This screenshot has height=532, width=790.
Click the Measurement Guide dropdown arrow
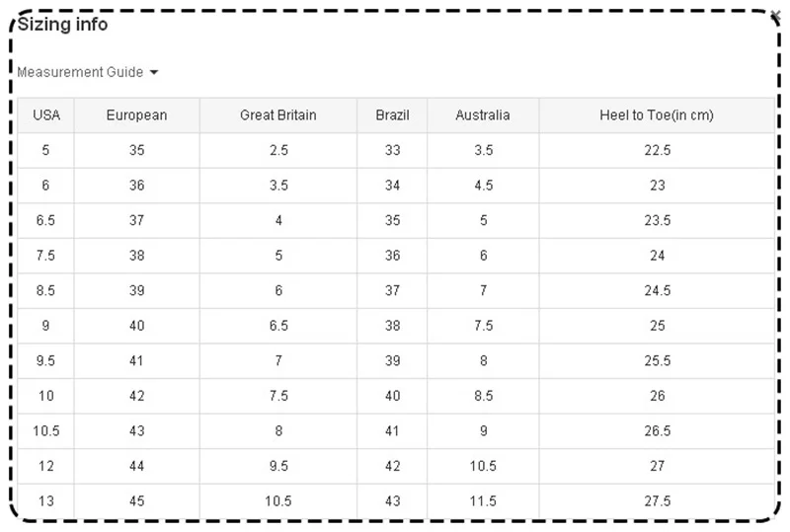[154, 73]
